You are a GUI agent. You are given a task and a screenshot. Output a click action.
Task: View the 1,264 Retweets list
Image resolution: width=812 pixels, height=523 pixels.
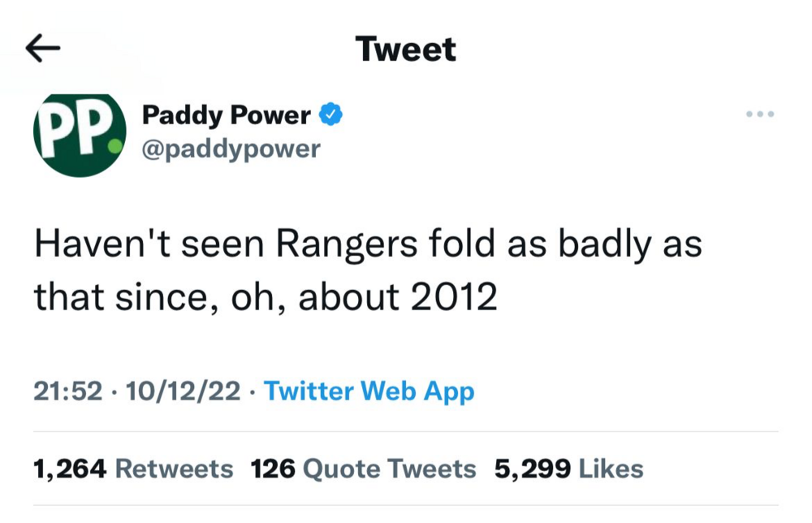click(133, 469)
